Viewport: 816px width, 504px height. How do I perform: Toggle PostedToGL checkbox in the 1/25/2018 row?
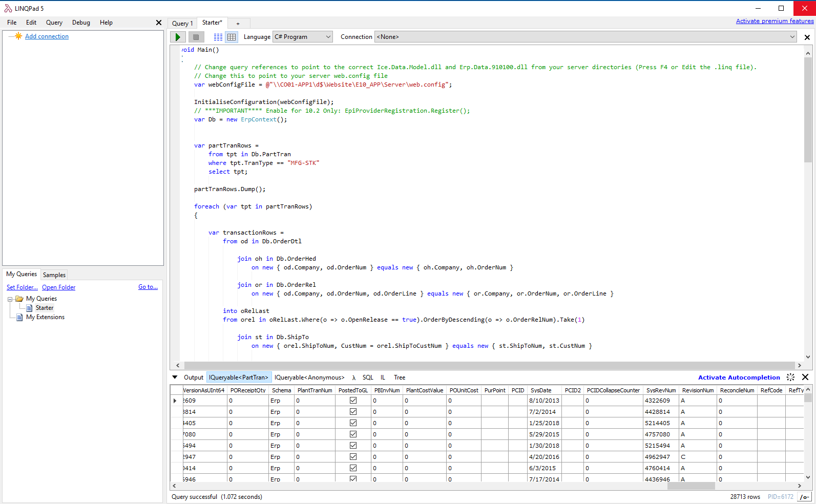pos(353,423)
